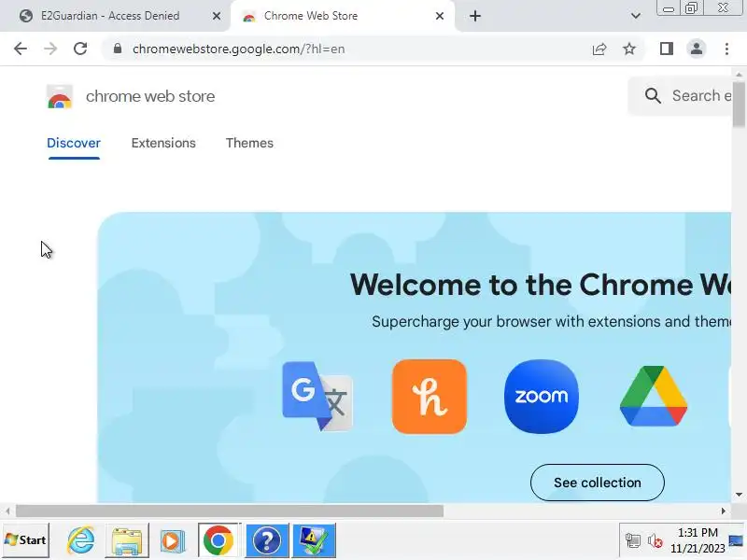Share this page using the share icon

pyautogui.click(x=599, y=49)
